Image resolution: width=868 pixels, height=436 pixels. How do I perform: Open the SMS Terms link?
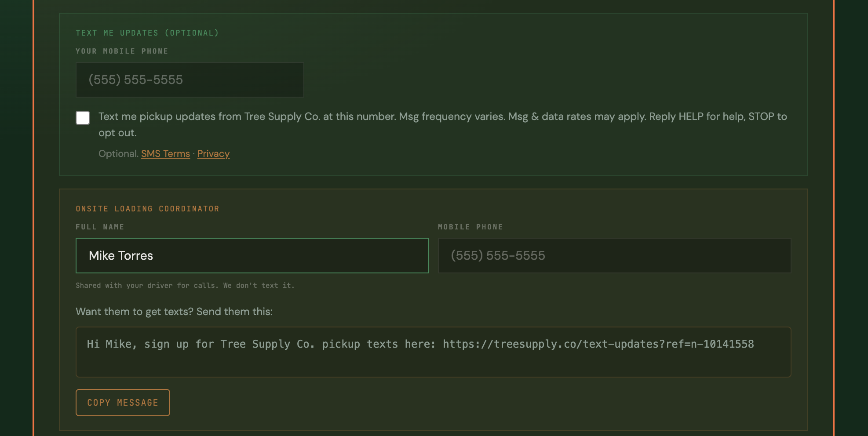165,154
